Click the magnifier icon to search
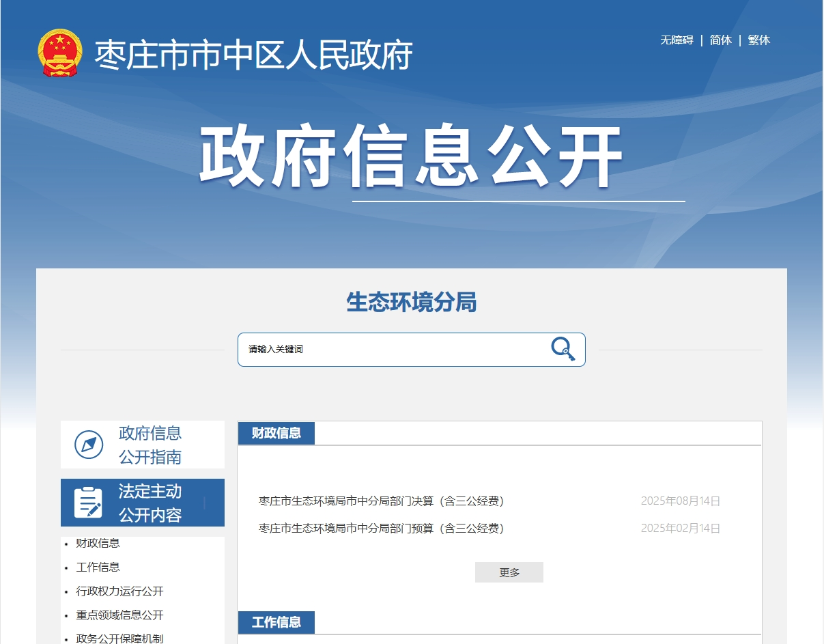 coord(562,349)
